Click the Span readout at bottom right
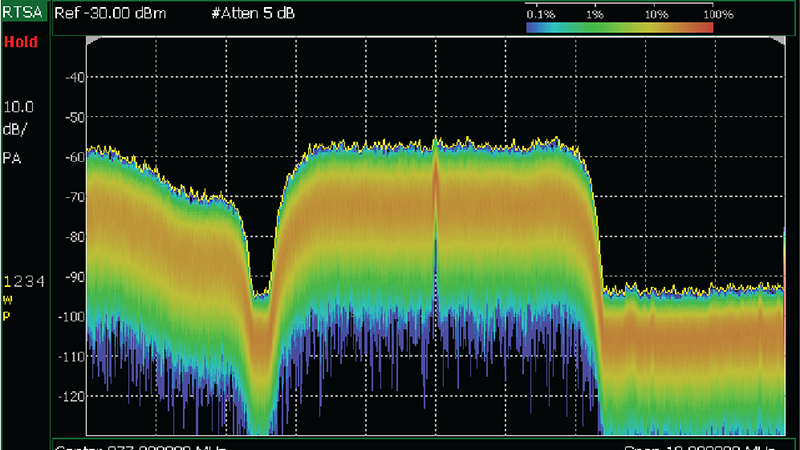The image size is (800, 450). click(700, 446)
